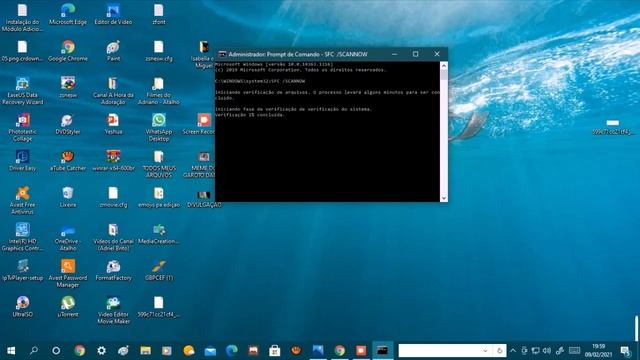Viewport: 640px width, 360px height.
Task: Select Avast Free Antivirus desktop icon
Action: pos(22,200)
